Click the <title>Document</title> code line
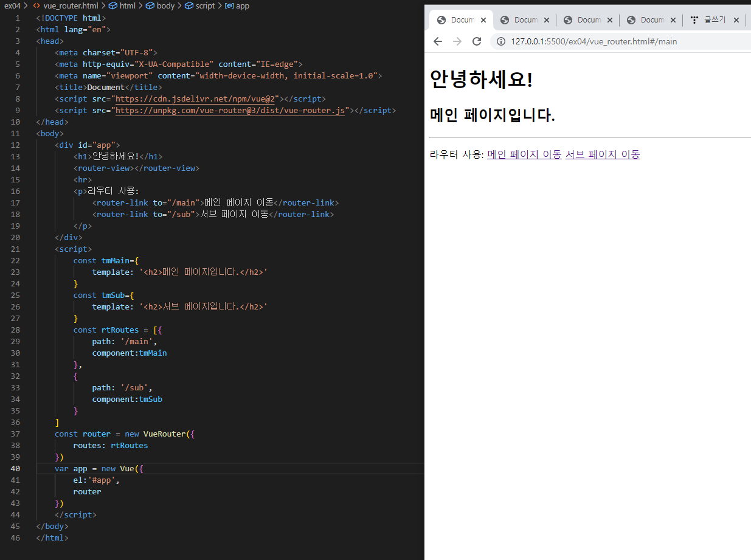Screen dimensions: 751x560 [x=108, y=87]
